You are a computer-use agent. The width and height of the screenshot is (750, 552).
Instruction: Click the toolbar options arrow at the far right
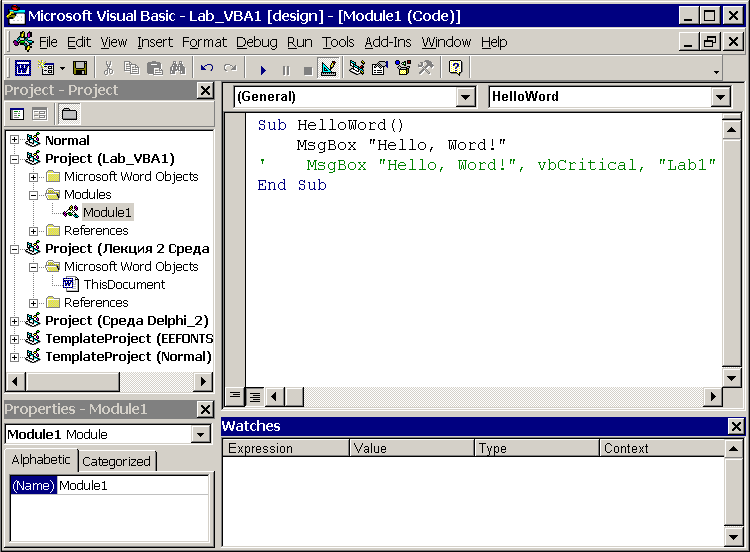point(716,72)
